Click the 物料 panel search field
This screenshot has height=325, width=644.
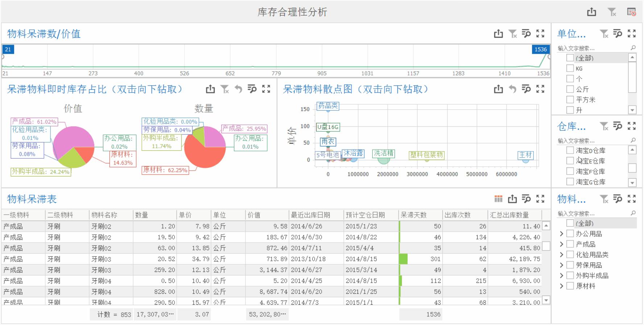coord(593,214)
